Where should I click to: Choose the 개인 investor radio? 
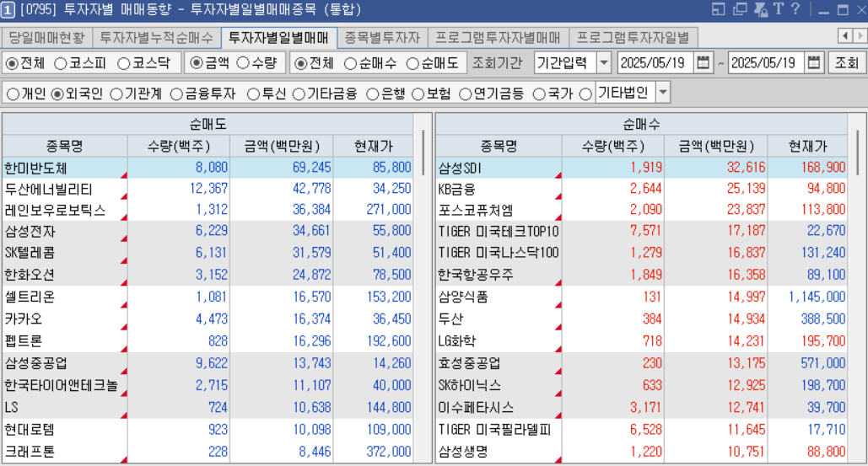[x=13, y=94]
